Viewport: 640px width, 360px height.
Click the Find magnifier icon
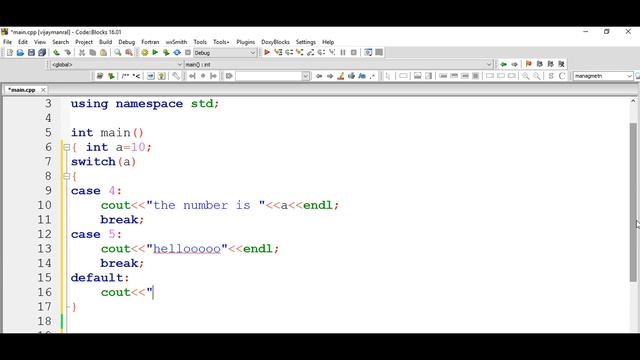pyautogui.click(x=118, y=53)
